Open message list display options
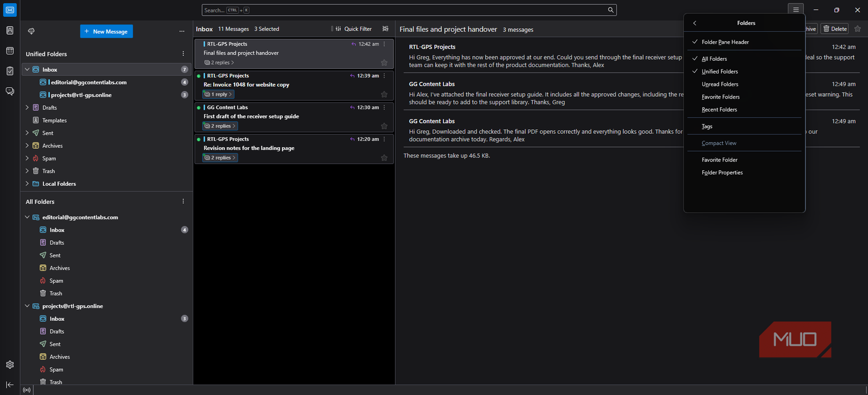 pyautogui.click(x=385, y=29)
